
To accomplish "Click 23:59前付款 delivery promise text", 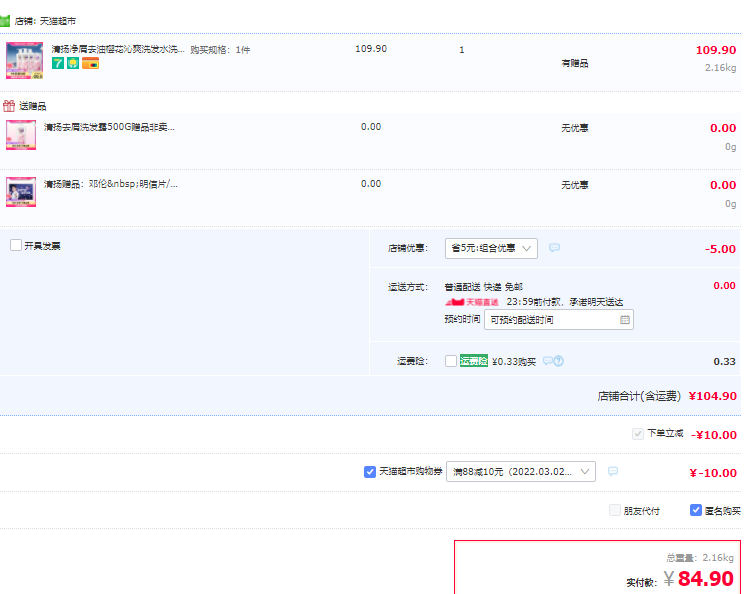I will pos(565,302).
